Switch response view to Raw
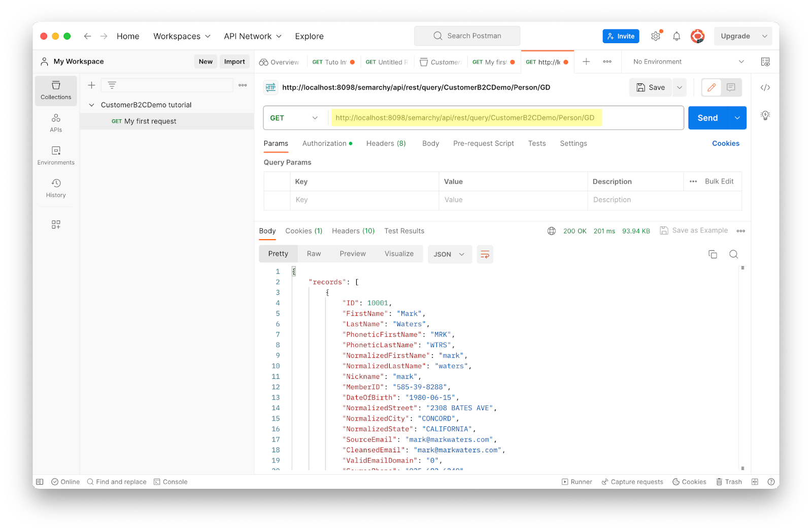 [314, 254]
